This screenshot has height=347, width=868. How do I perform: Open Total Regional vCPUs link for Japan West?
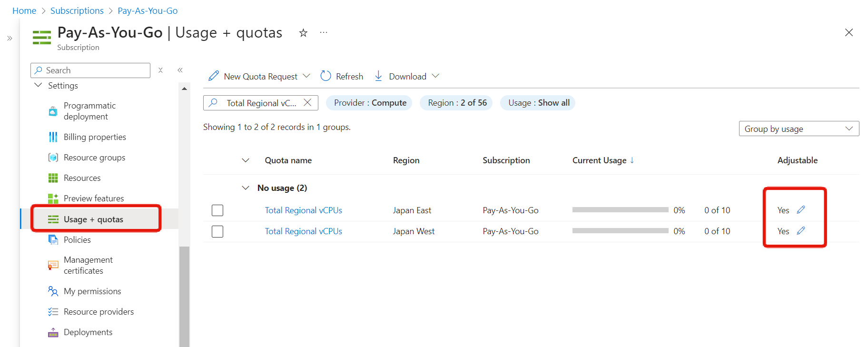303,231
